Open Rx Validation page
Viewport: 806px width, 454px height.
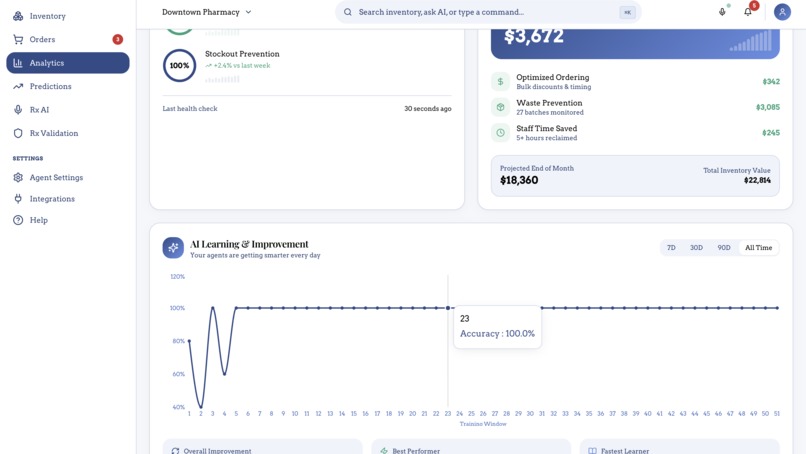point(67,133)
